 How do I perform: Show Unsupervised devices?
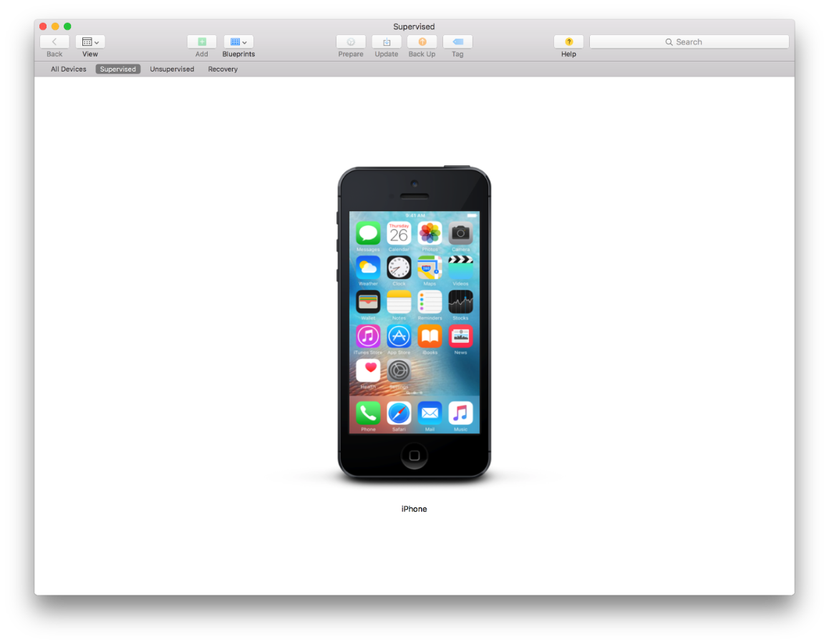(172, 69)
